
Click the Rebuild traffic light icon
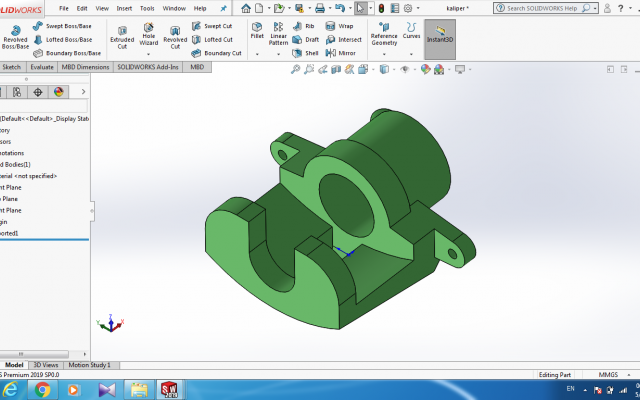[x=381, y=8]
